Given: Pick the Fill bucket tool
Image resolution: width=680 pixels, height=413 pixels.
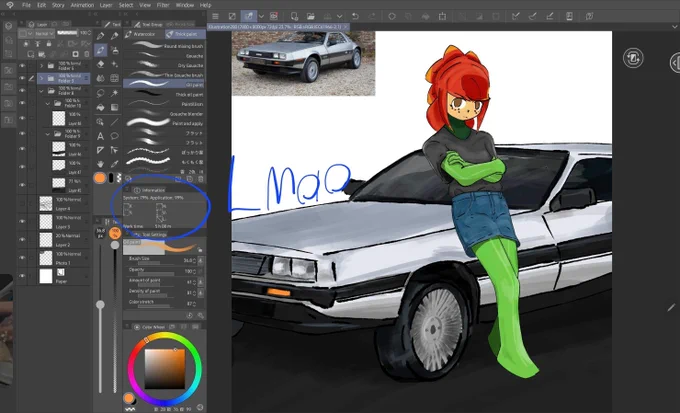Looking at the screenshot, I should 101,107.
